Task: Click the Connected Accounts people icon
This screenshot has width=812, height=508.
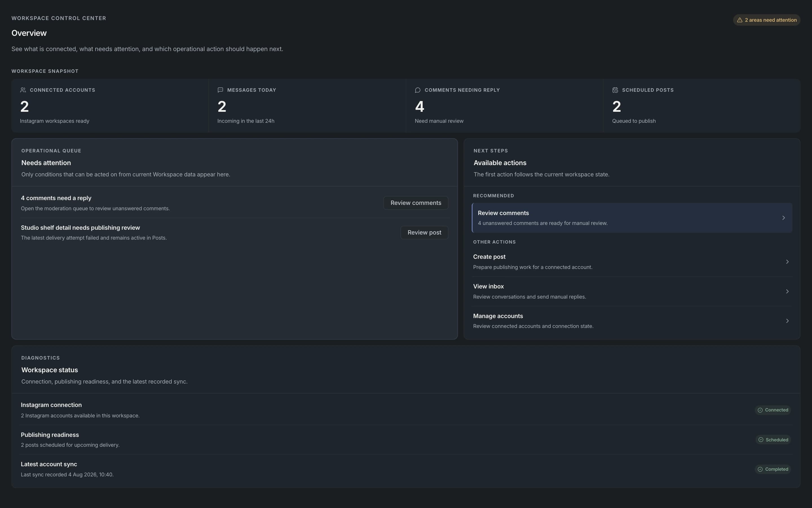Action: click(23, 90)
